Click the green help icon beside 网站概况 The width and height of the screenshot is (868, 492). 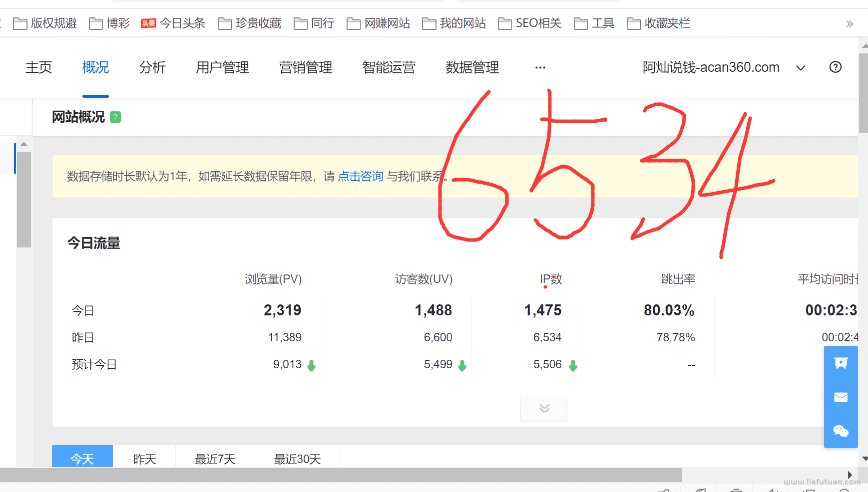115,117
